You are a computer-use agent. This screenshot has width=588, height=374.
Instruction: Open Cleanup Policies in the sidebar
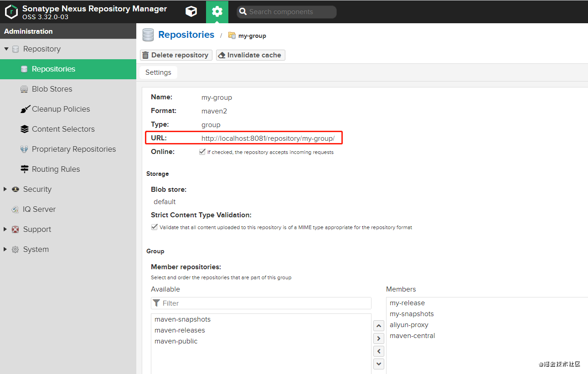tap(68, 109)
